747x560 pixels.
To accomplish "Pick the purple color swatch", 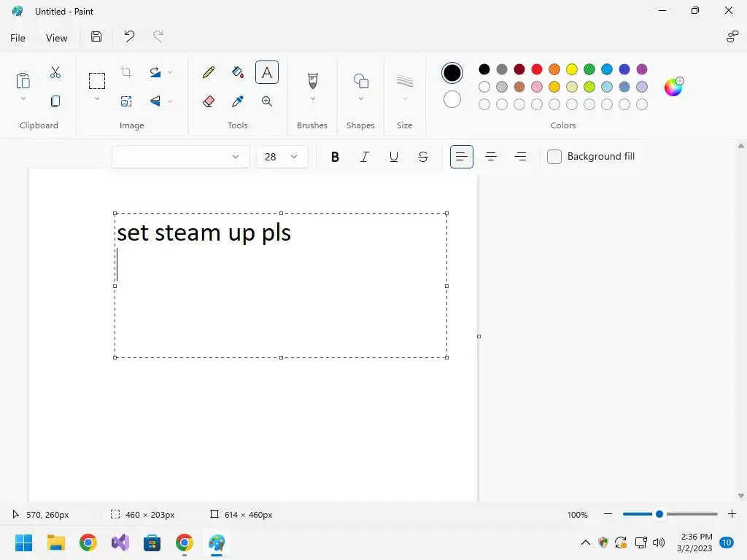I will tap(642, 69).
